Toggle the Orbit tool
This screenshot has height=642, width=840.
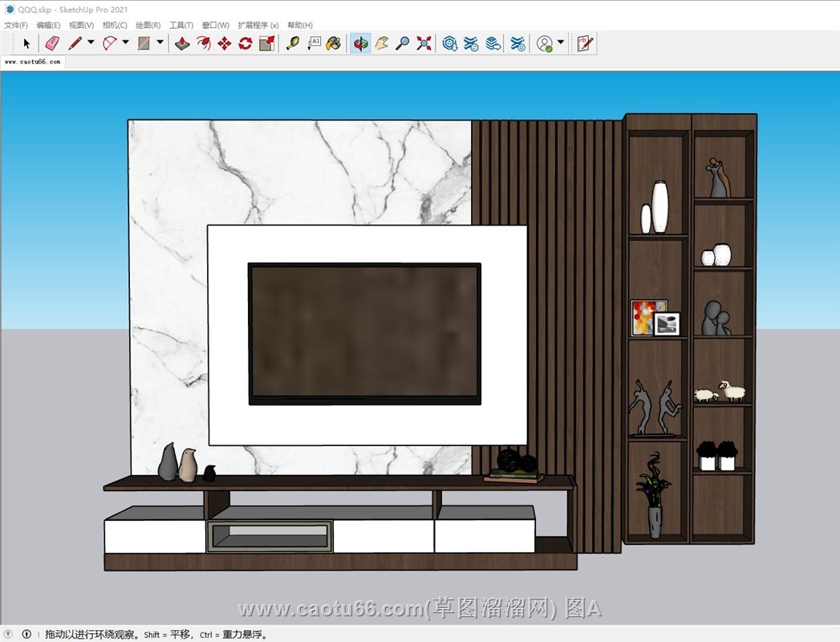coord(360,43)
